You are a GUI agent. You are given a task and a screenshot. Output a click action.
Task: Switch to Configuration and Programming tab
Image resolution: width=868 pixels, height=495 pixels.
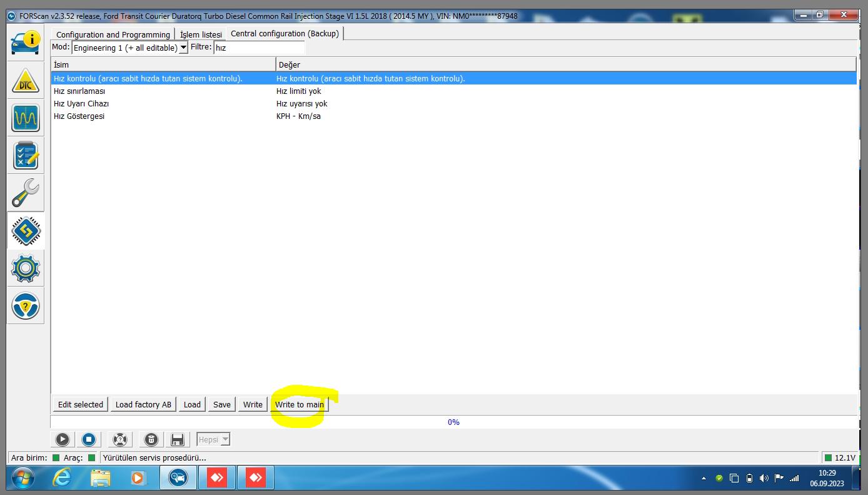113,34
